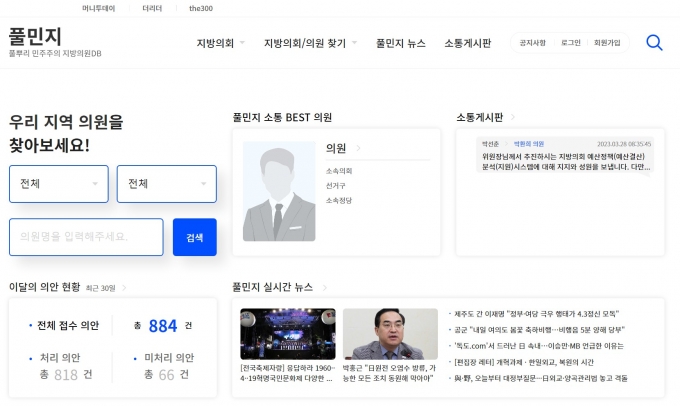
Task: Open the second 전체 district dropdown
Action: [166, 184]
